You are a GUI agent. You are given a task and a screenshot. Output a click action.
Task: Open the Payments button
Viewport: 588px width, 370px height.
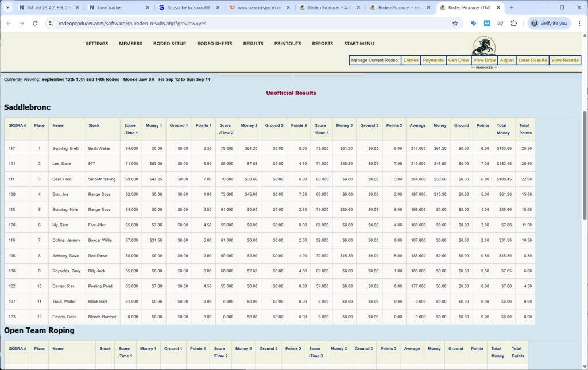pyautogui.click(x=434, y=60)
